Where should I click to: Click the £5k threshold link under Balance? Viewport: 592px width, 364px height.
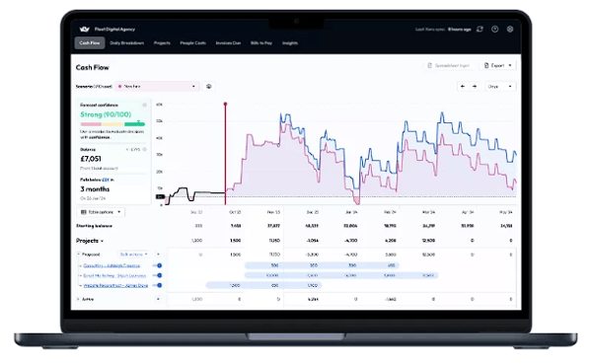(106, 180)
